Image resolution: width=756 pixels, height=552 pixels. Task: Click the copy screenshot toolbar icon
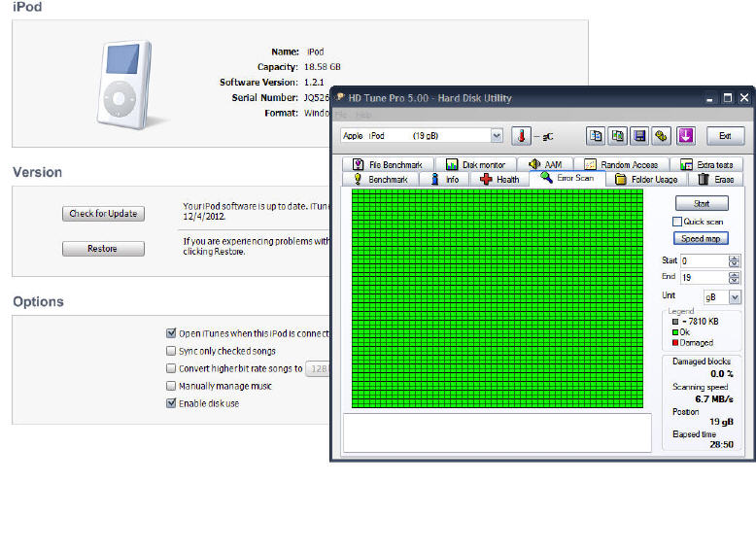point(618,136)
